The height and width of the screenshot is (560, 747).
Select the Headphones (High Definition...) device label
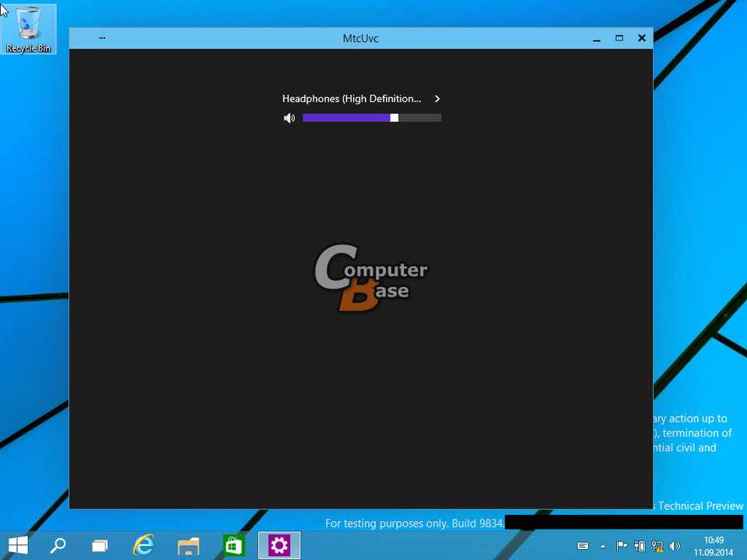[x=351, y=99]
